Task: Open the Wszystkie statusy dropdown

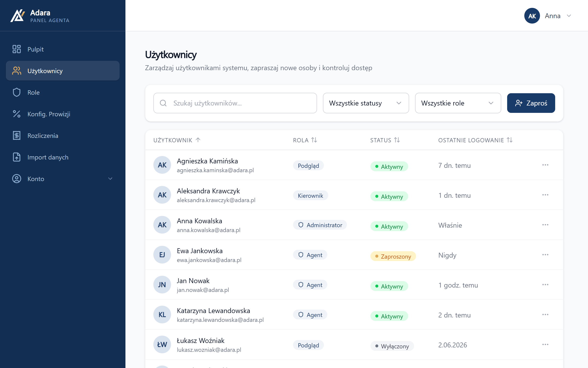Action: (366, 103)
